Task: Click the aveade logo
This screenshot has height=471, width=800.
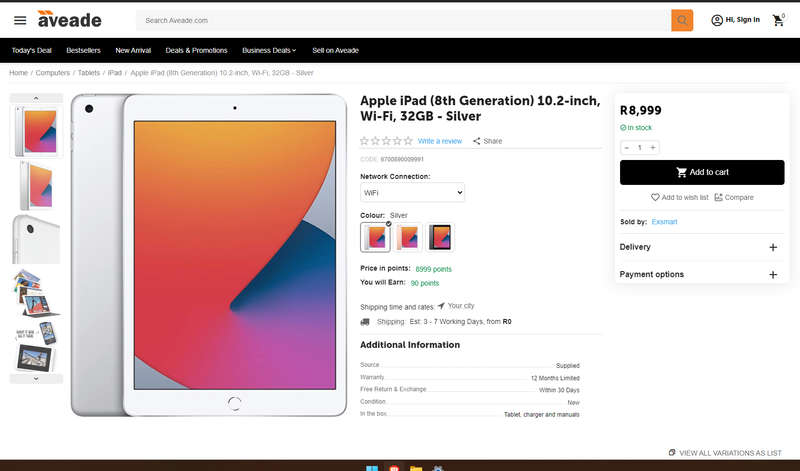Action: [x=69, y=19]
